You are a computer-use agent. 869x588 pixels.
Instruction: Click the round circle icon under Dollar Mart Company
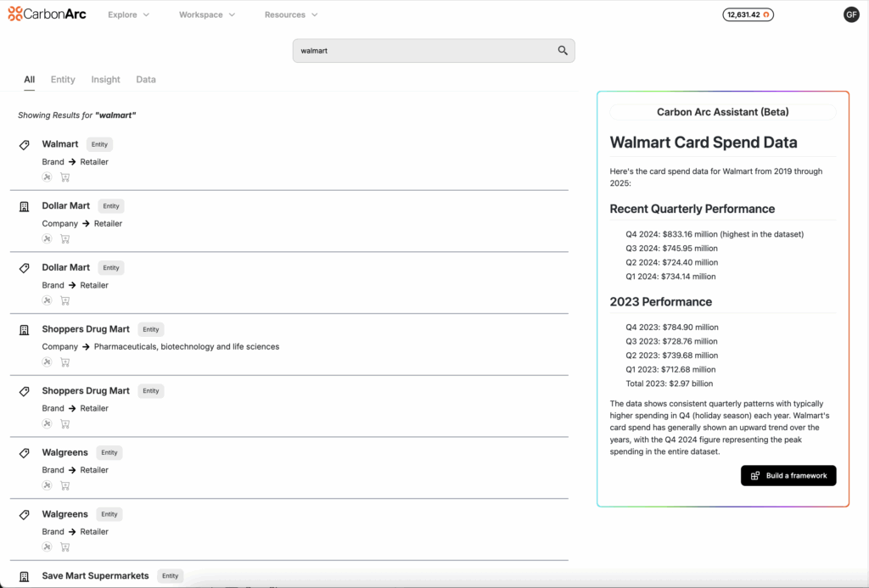(x=48, y=238)
